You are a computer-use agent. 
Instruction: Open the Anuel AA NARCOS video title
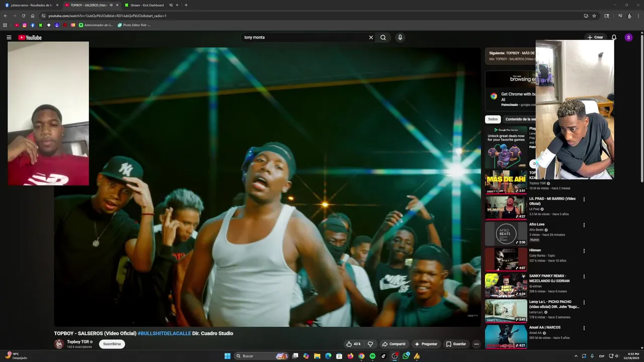(544, 327)
